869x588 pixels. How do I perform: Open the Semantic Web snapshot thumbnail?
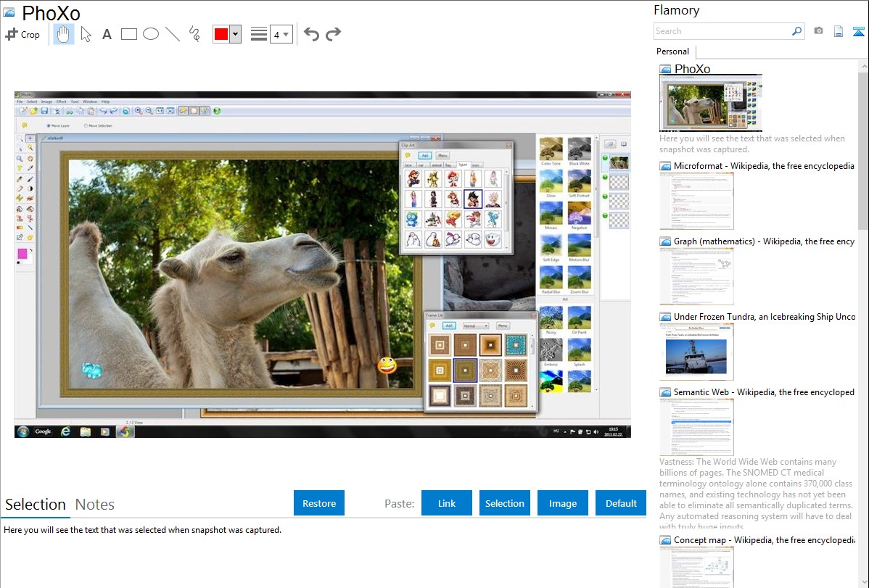(x=696, y=427)
